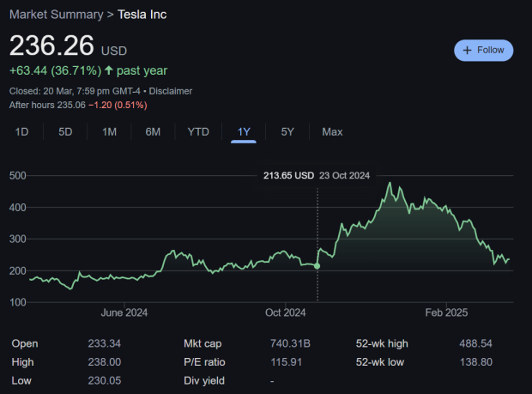Select the 1M time range
Screen dimensions: 532x394
click(x=109, y=131)
